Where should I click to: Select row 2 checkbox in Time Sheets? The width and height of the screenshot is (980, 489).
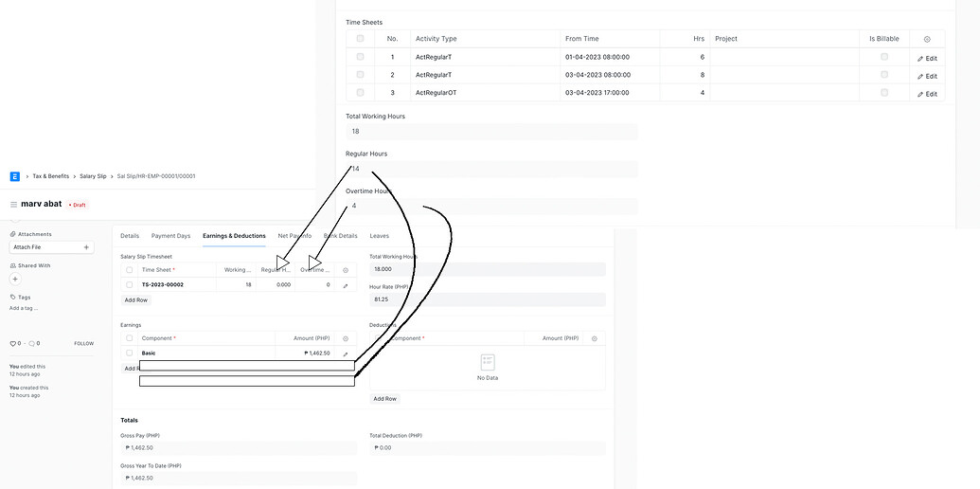pyautogui.click(x=360, y=75)
